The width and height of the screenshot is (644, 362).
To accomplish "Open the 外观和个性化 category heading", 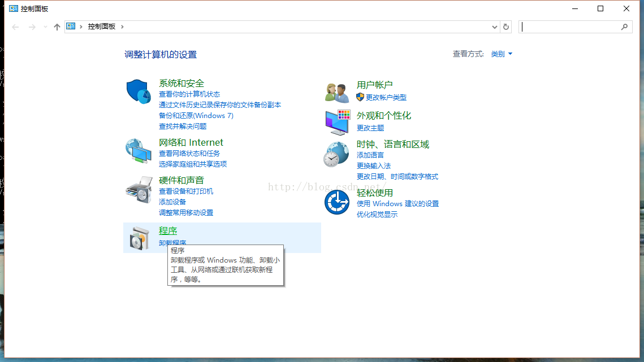I will tap(383, 116).
